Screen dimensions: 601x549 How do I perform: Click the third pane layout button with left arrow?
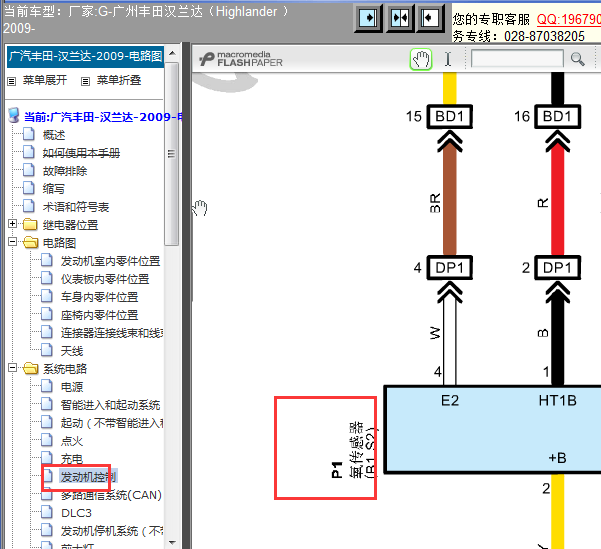[x=430, y=18]
